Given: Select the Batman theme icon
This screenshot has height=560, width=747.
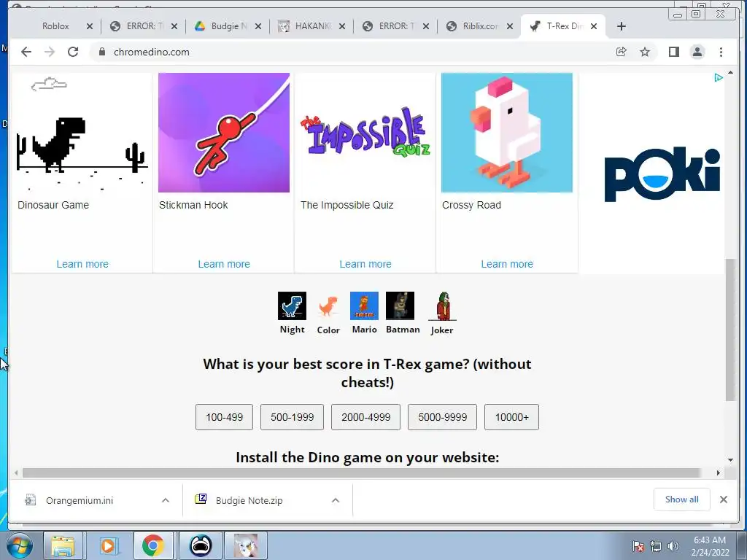Looking at the screenshot, I should tap(400, 306).
